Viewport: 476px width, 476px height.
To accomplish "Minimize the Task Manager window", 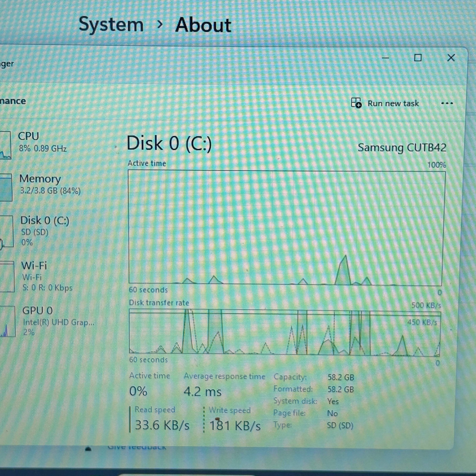I will pyautogui.click(x=386, y=58).
